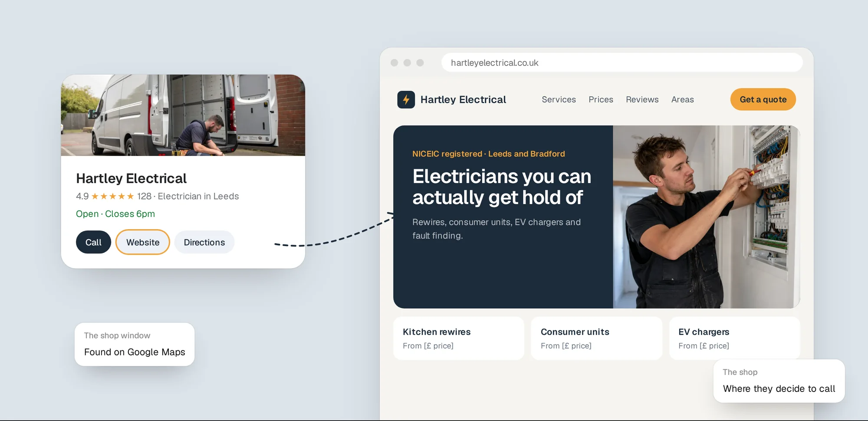Go to the Reviews nav link
Viewport: 868px width, 421px height.
[x=642, y=99]
